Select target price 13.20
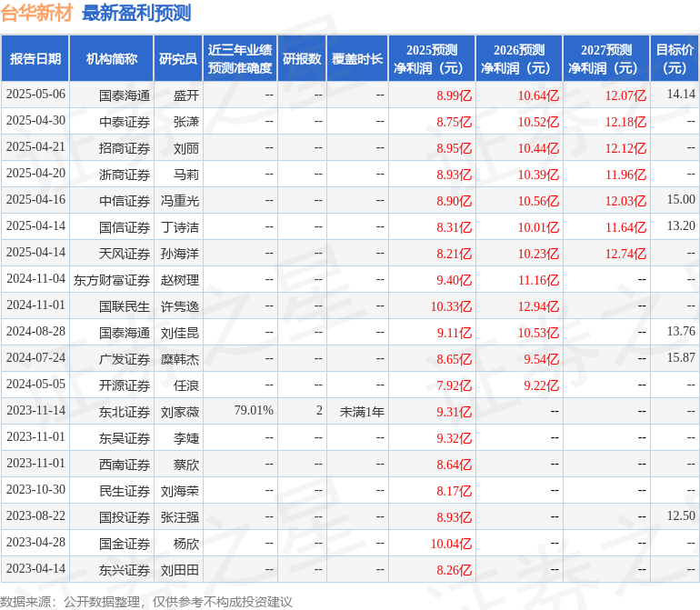The height and width of the screenshot is (610, 700). pos(681,226)
